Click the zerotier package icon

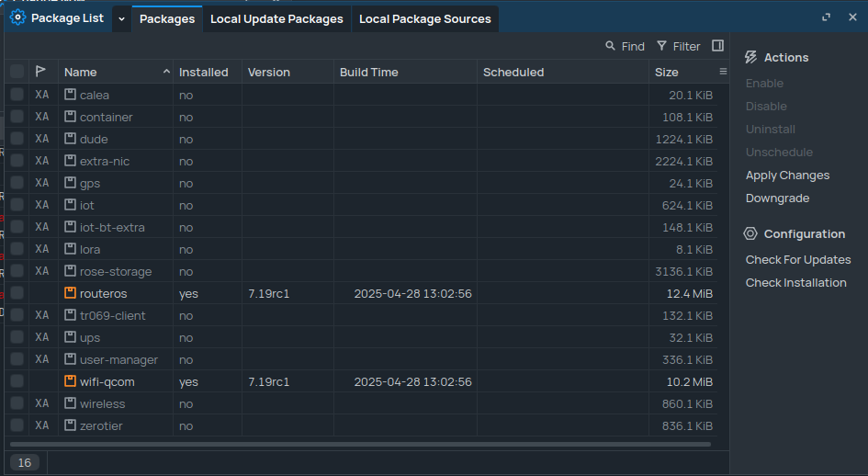71,425
